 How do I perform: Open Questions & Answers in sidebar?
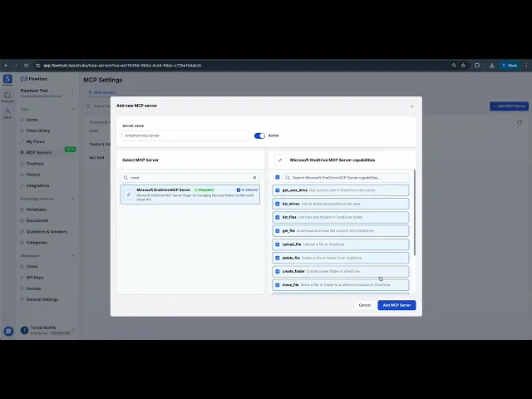coord(47,232)
